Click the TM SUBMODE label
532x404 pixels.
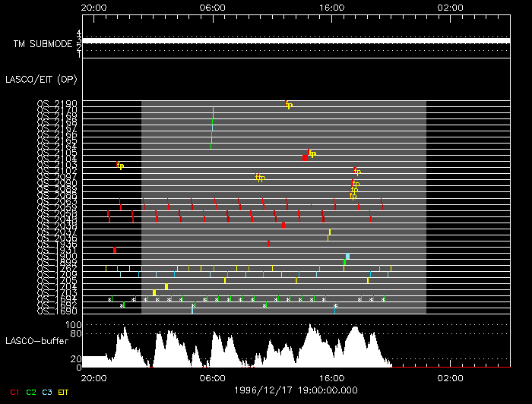tap(40, 44)
